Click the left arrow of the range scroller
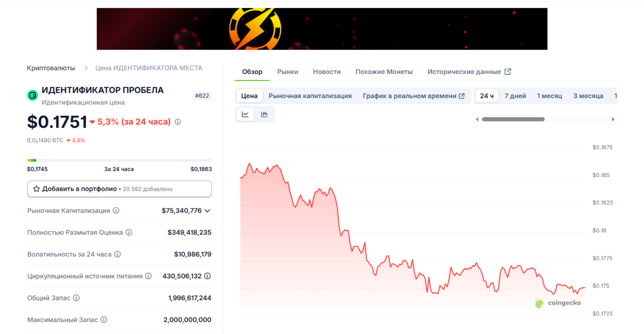The height and width of the screenshot is (334, 644). (x=477, y=119)
